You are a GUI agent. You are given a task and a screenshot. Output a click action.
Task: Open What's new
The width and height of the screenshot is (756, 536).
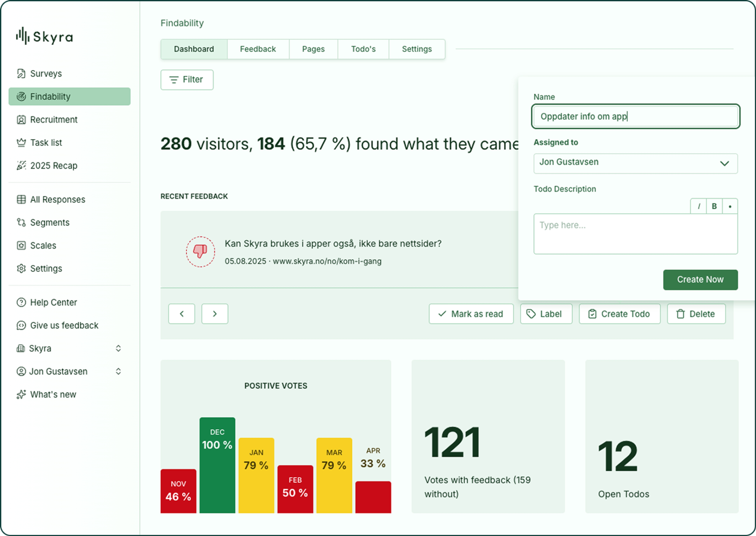click(x=69, y=394)
